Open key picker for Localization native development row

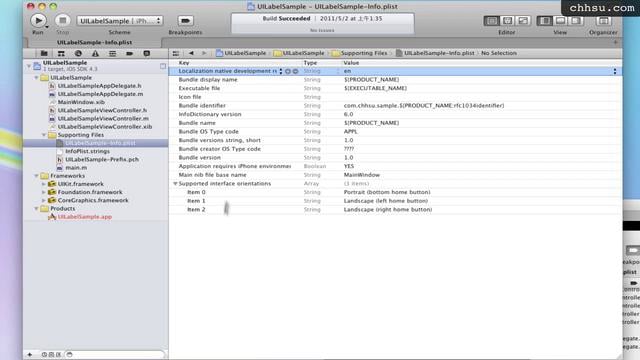pyautogui.click(x=281, y=71)
